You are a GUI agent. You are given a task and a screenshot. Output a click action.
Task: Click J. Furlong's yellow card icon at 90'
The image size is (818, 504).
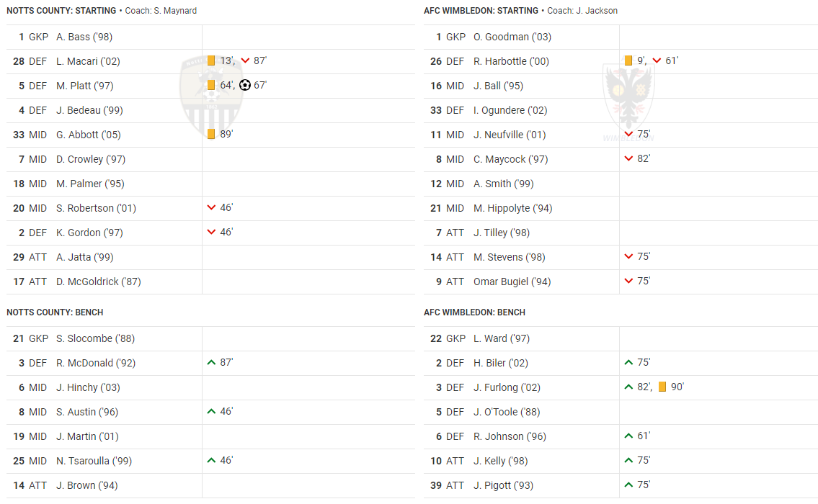click(x=662, y=387)
